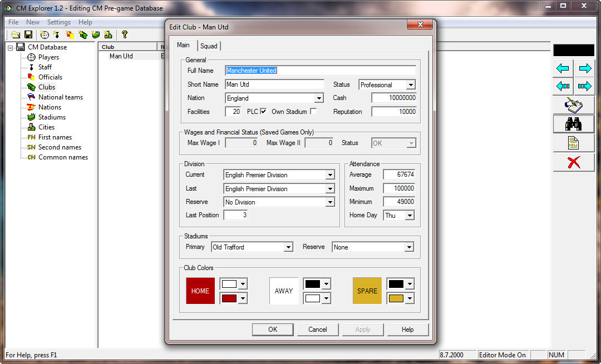Open the Help menu

[x=85, y=22]
